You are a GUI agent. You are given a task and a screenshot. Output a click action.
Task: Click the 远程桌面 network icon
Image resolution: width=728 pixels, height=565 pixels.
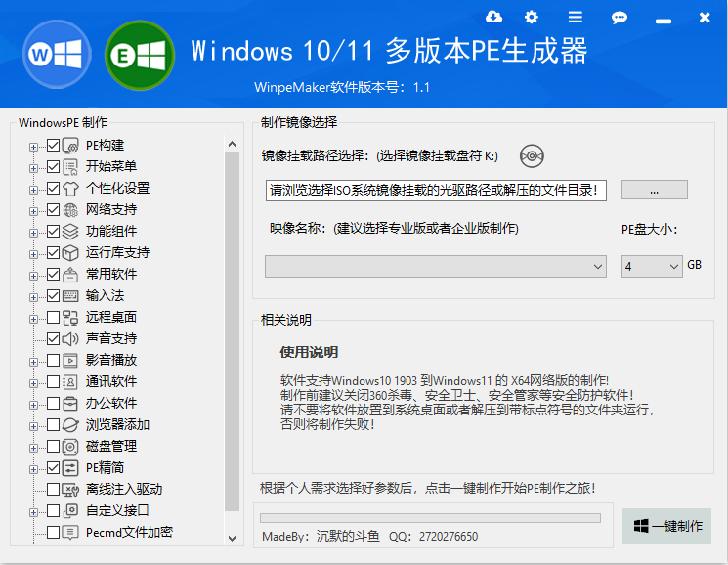pos(70,318)
